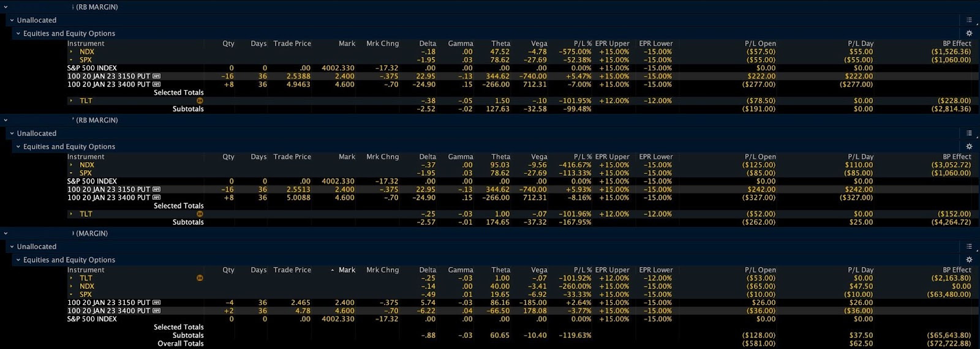This screenshot has height=349, width=980.
Task: Collapse the top RB MARGIN account section
Action: pyautogui.click(x=6, y=7)
